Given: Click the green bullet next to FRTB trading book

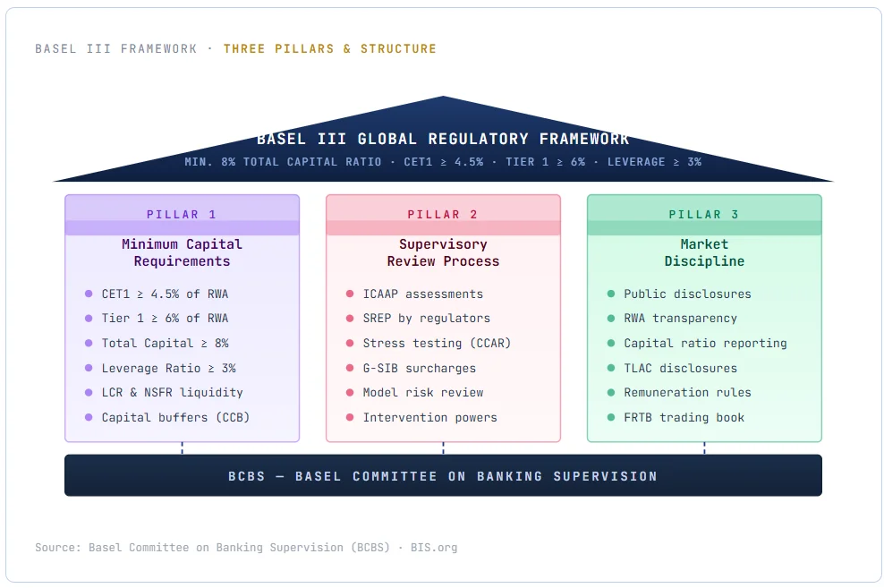Looking at the screenshot, I should tap(611, 417).
